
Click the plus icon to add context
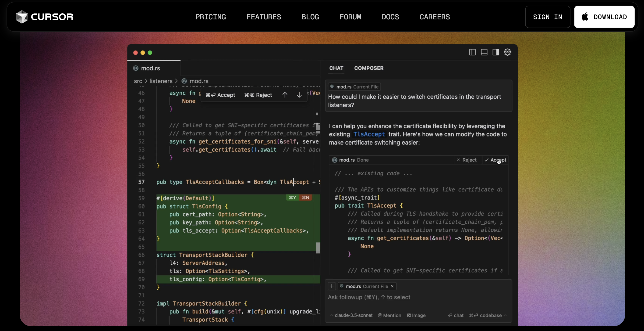tap(332, 286)
